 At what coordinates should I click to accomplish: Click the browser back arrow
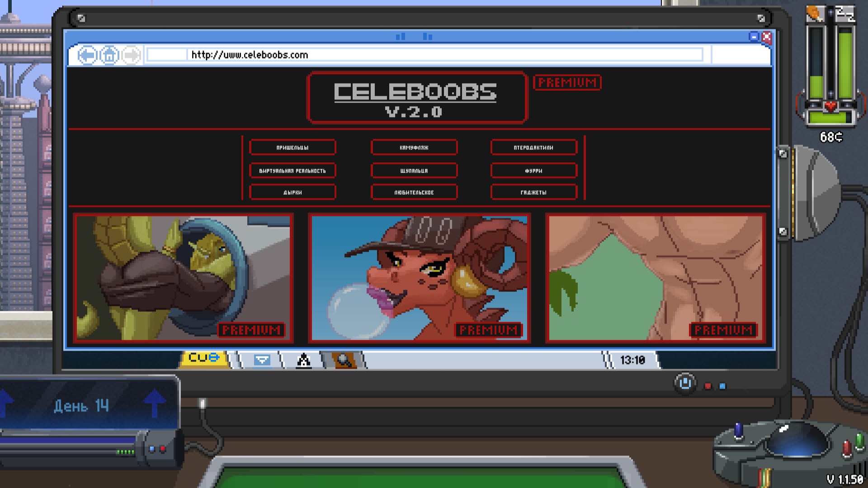pos(87,55)
